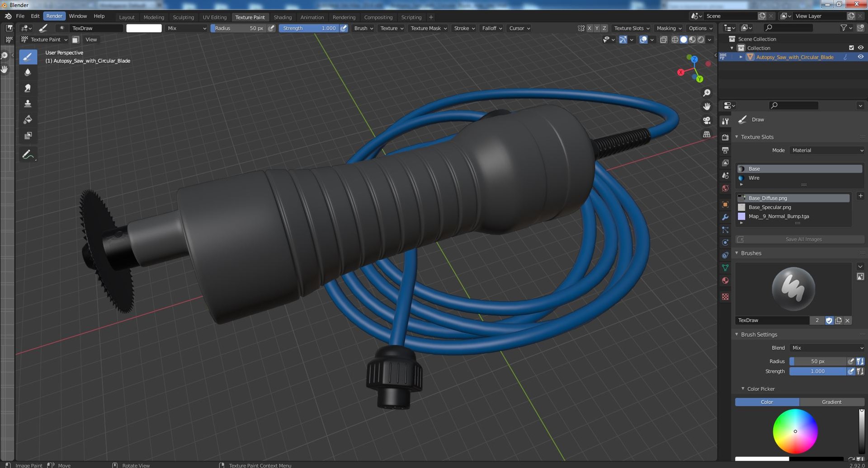This screenshot has height=468, width=868.
Task: Collapse the Color Picker subpanel
Action: pyautogui.click(x=743, y=388)
